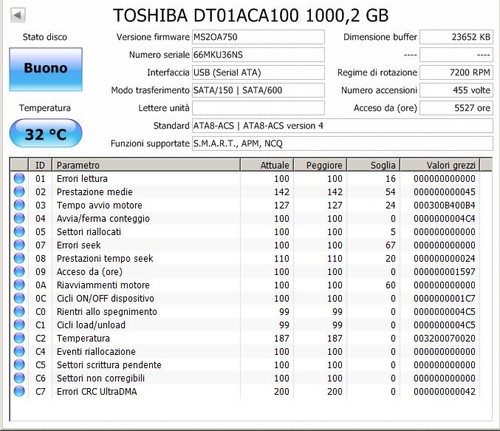Click the Buono disk status button
This screenshot has height=431, width=500.
(46, 69)
